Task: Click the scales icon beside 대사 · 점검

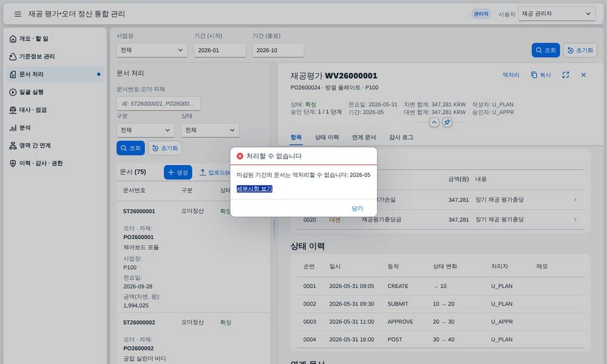Action: (13, 110)
